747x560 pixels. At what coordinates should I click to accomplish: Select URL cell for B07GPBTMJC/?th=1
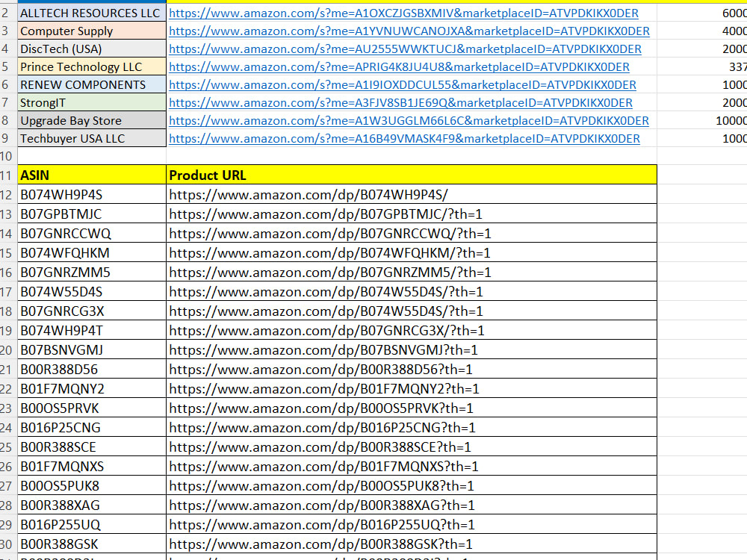point(412,214)
